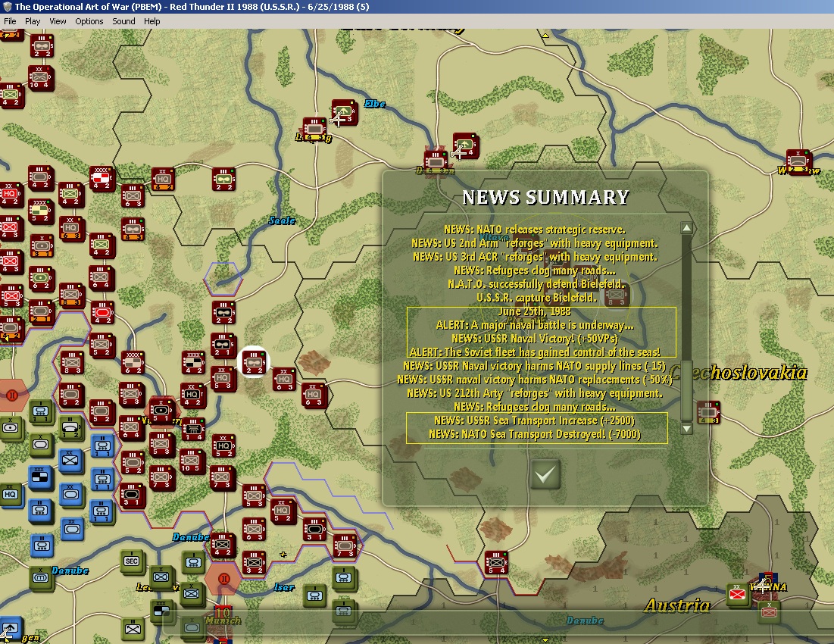The width and height of the screenshot is (834, 644).
Task: Confirm News Summary with checkmark button
Action: [x=545, y=474]
